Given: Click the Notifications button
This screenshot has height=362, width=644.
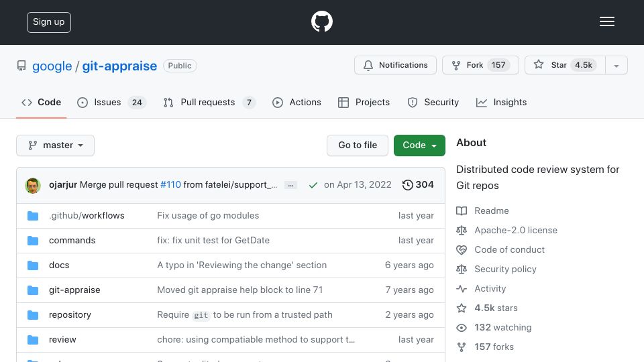Looking at the screenshot, I should [396, 65].
